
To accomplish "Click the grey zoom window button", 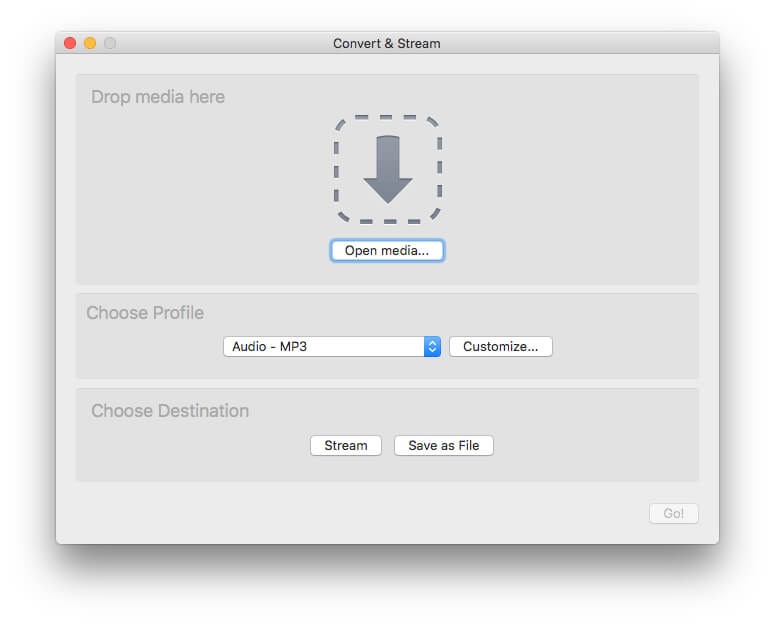I will click(x=110, y=43).
